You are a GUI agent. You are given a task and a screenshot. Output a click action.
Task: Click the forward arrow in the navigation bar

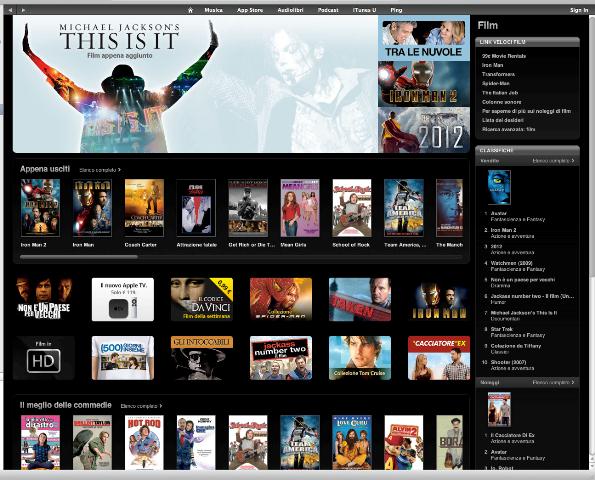(23, 10)
